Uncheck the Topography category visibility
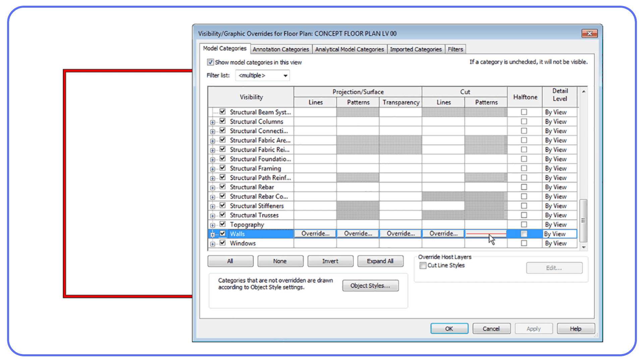The width and height of the screenshot is (644, 362). (x=222, y=224)
